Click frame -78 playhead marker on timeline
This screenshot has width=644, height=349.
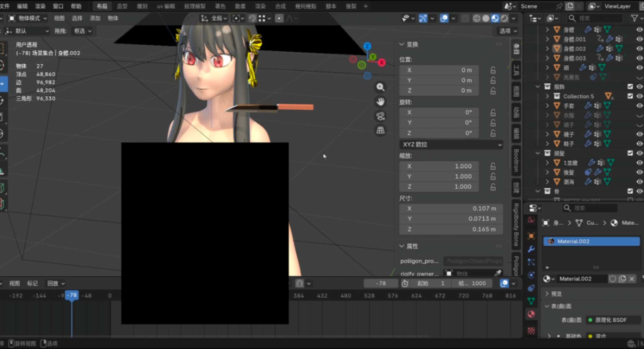(x=72, y=295)
